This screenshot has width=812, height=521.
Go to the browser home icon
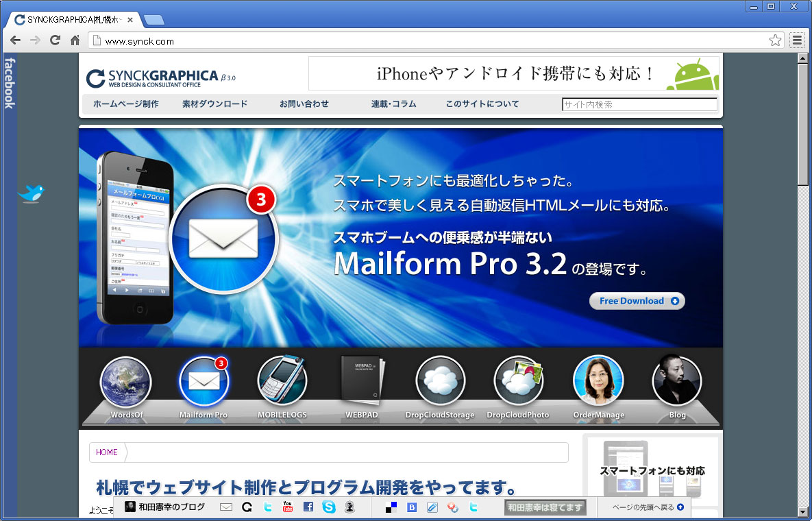tap(75, 40)
